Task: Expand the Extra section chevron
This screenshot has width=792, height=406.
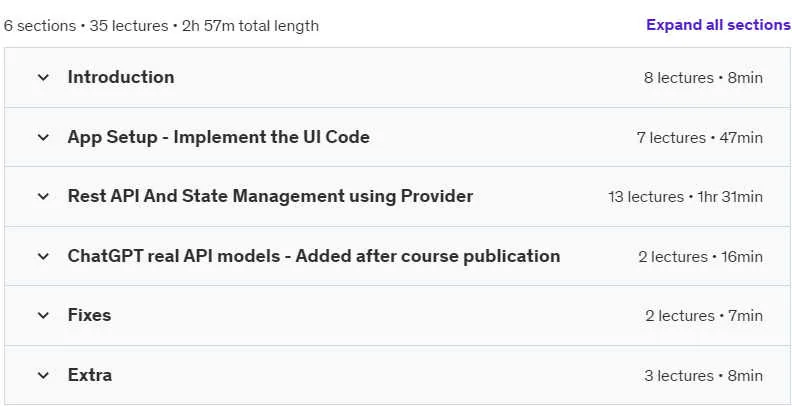Action: pyautogui.click(x=43, y=375)
